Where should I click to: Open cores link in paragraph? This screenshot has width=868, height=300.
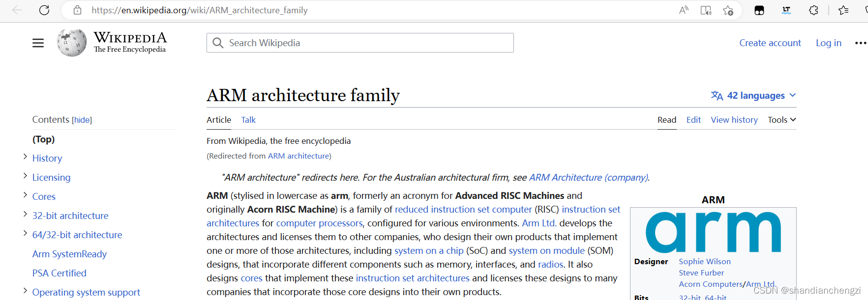click(x=251, y=278)
